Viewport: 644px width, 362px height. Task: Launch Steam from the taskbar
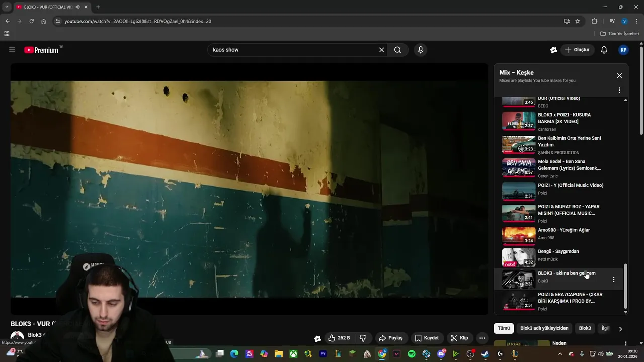pos(485,354)
